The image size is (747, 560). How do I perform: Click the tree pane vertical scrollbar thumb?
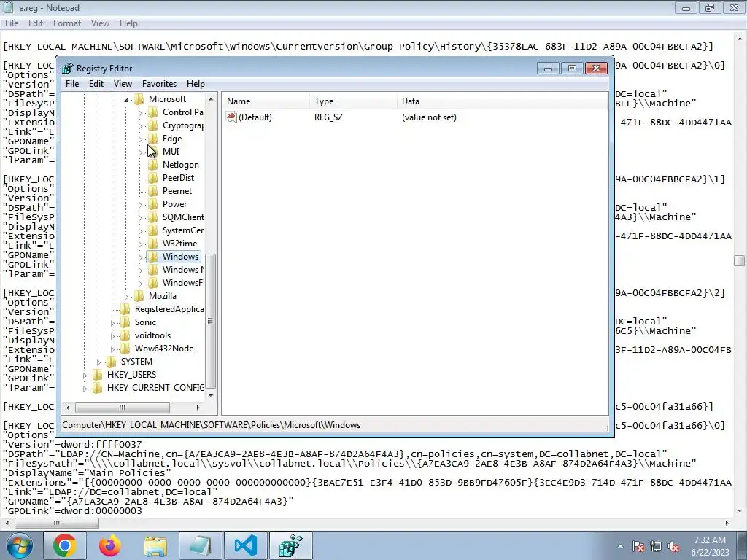point(211,322)
